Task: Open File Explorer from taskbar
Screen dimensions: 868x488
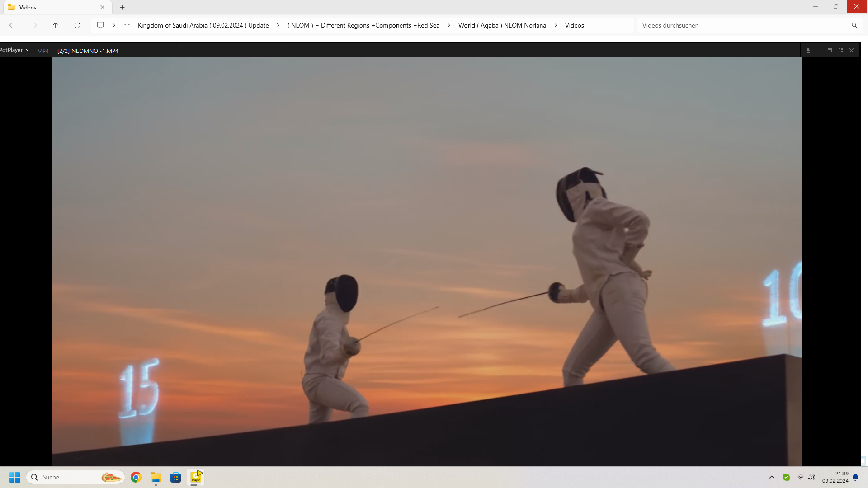Action: pyautogui.click(x=156, y=477)
